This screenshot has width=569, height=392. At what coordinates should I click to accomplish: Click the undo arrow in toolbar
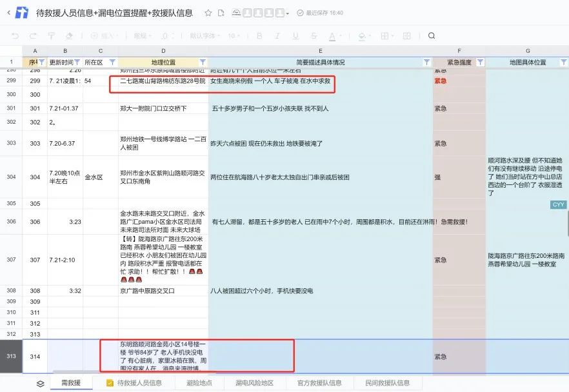(x=15, y=35)
